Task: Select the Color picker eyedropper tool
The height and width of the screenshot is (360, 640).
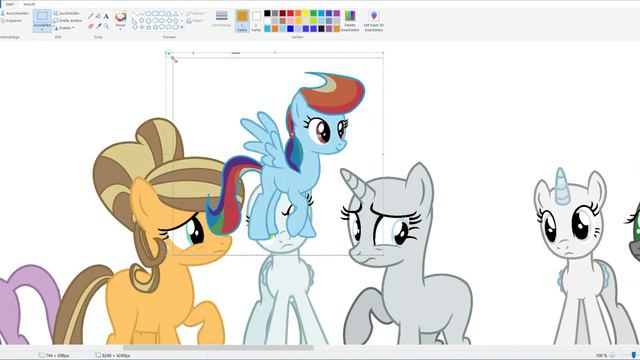Action: [x=98, y=26]
